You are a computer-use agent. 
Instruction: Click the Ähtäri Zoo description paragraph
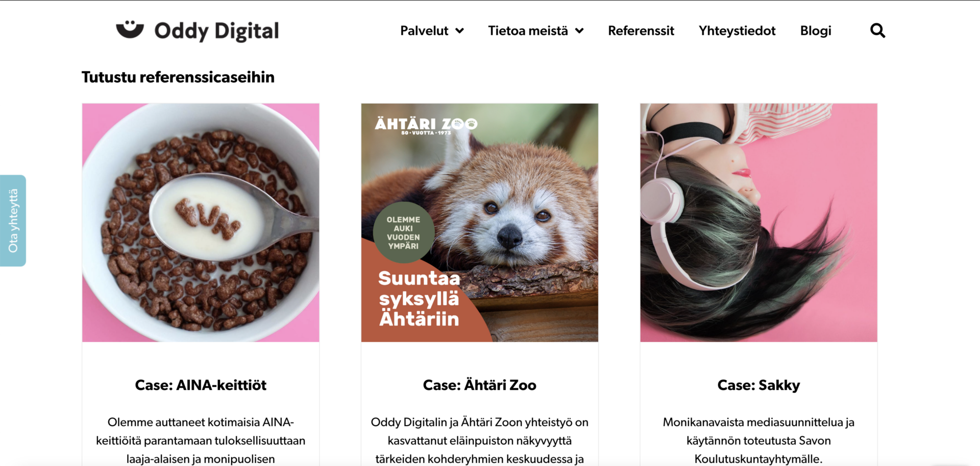(480, 440)
